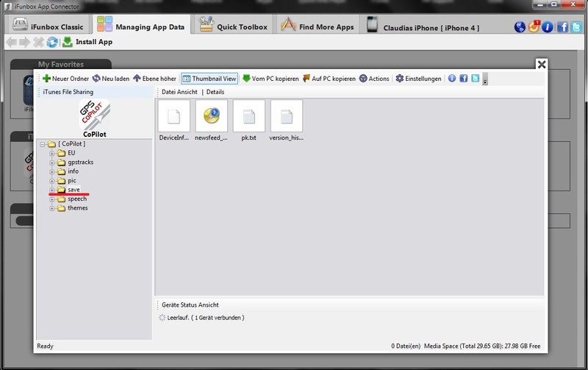The image size is (588, 370).
Task: Toggle Thumbnail View mode
Action: (209, 79)
